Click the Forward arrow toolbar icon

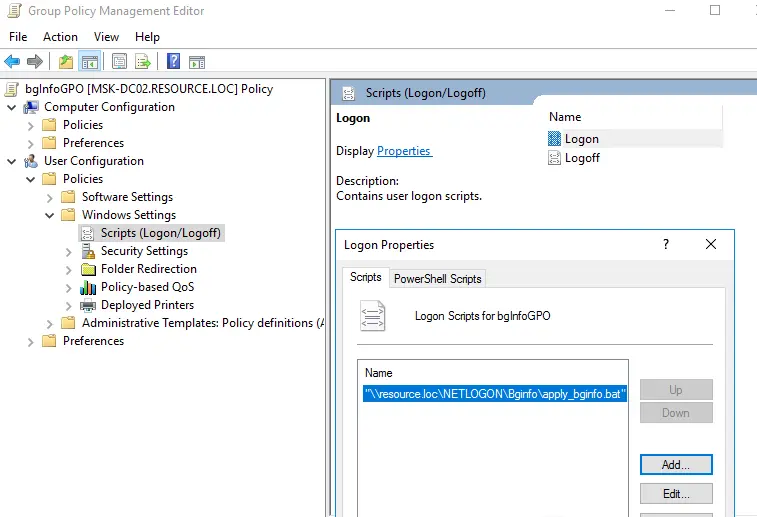[x=34, y=61]
